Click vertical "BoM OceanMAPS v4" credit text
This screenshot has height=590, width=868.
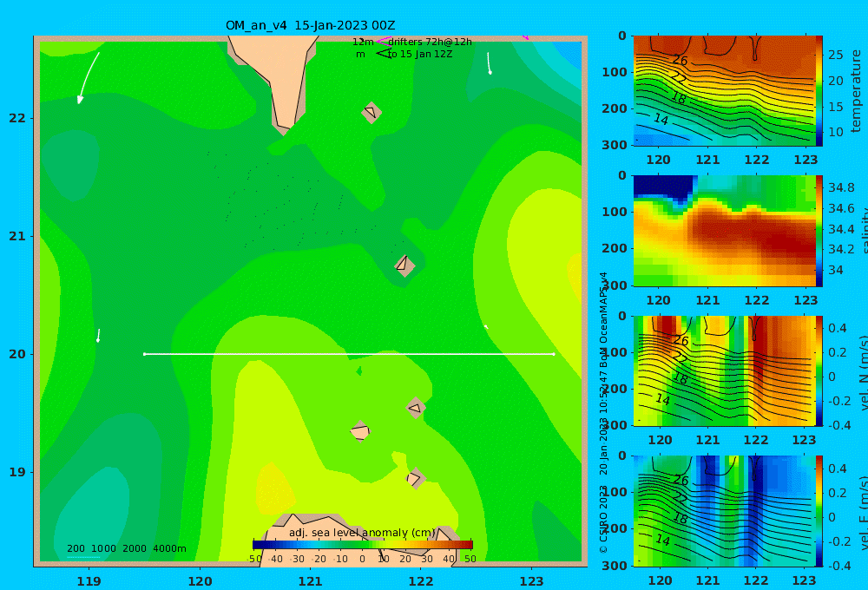604,318
